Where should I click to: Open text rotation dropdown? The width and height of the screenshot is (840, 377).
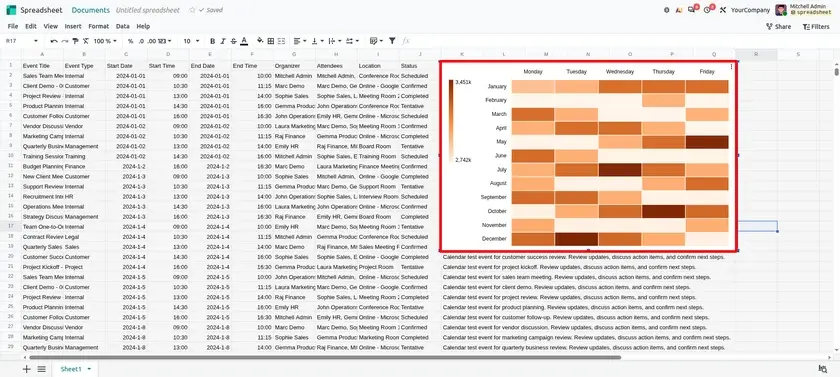[x=351, y=41]
